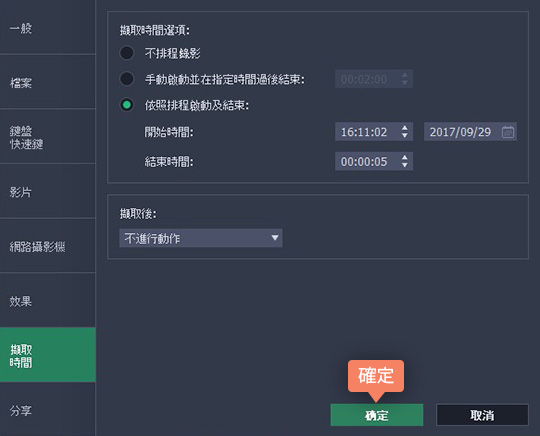Viewport: 540px width, 436px height.
Task: Click the 取消 button
Action: 482,415
